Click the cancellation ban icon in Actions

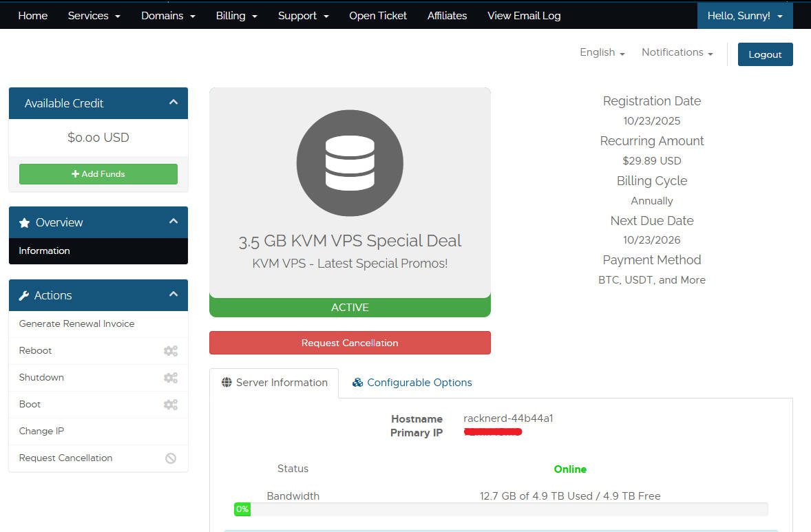(x=171, y=458)
